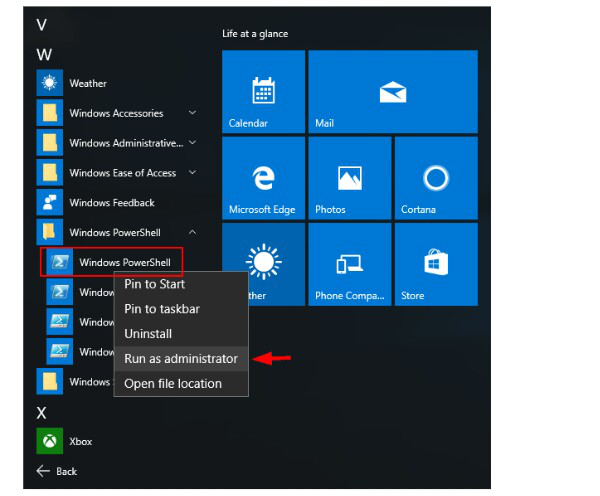Click the Back arrow icon
Screen dimensions: 600x496
click(43, 471)
